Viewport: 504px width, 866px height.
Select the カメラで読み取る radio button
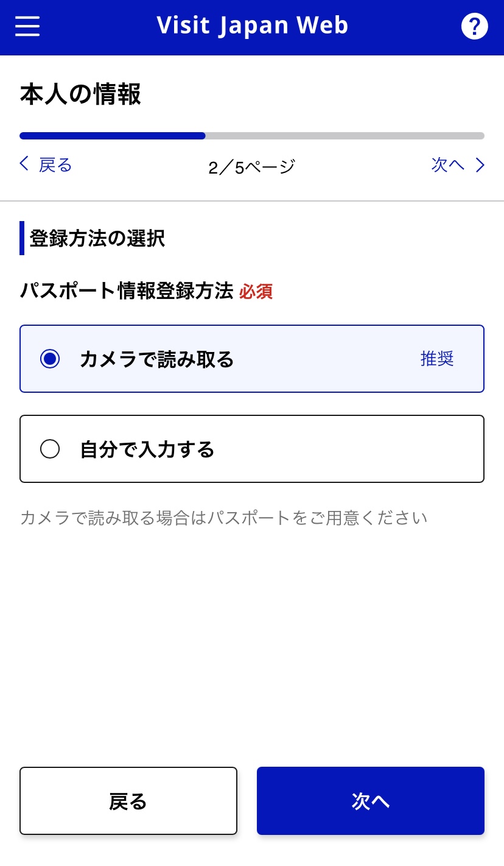[x=50, y=359]
